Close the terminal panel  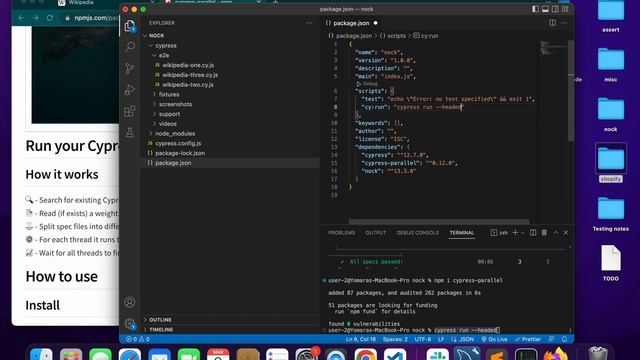coord(566,232)
